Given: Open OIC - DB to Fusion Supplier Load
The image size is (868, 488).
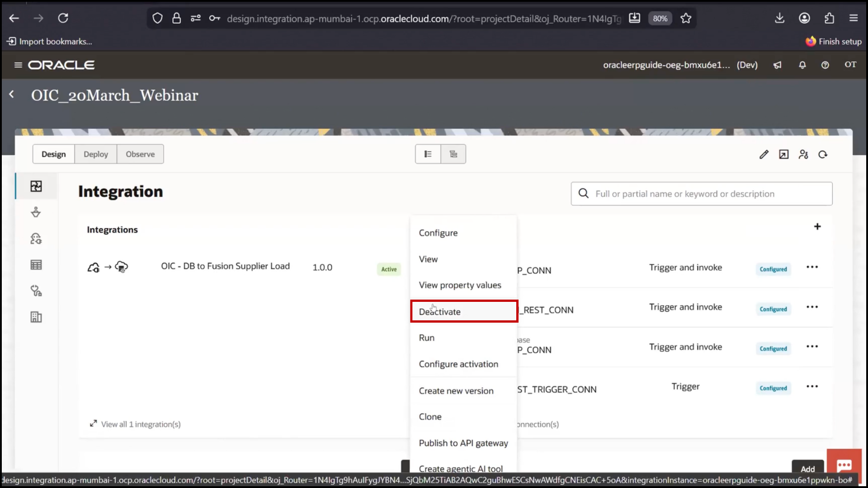Looking at the screenshot, I should tap(225, 266).
